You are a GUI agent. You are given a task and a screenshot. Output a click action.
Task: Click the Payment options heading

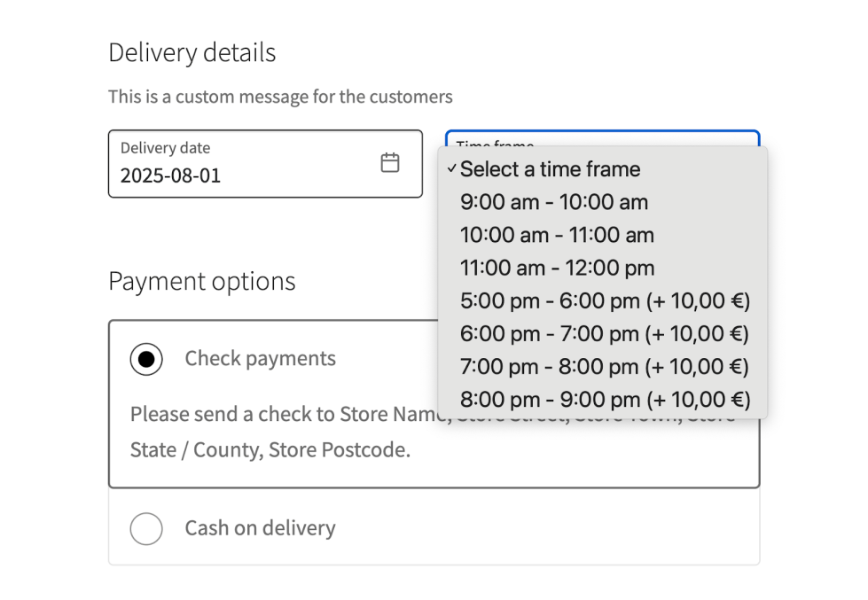[x=201, y=282]
